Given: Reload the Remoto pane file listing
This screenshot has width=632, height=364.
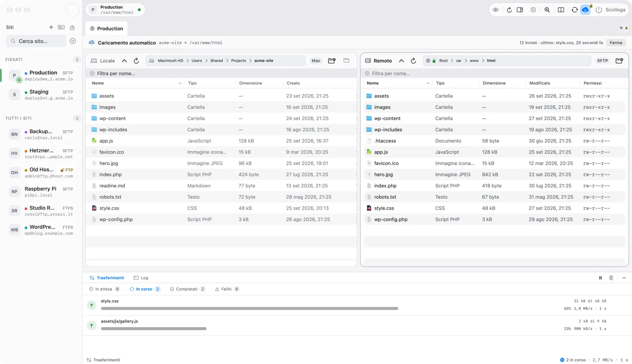Looking at the screenshot, I should 414,61.
